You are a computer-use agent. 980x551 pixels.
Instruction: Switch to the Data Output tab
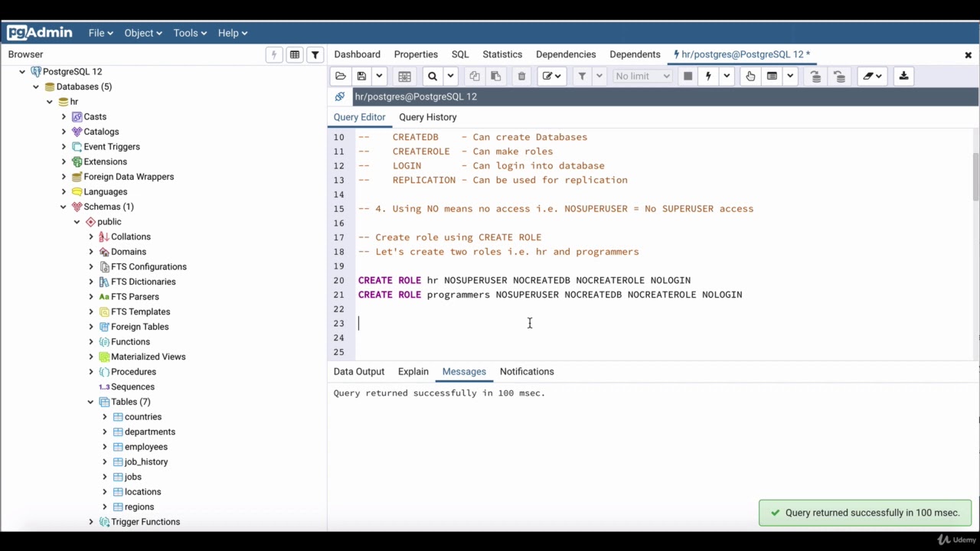(359, 371)
